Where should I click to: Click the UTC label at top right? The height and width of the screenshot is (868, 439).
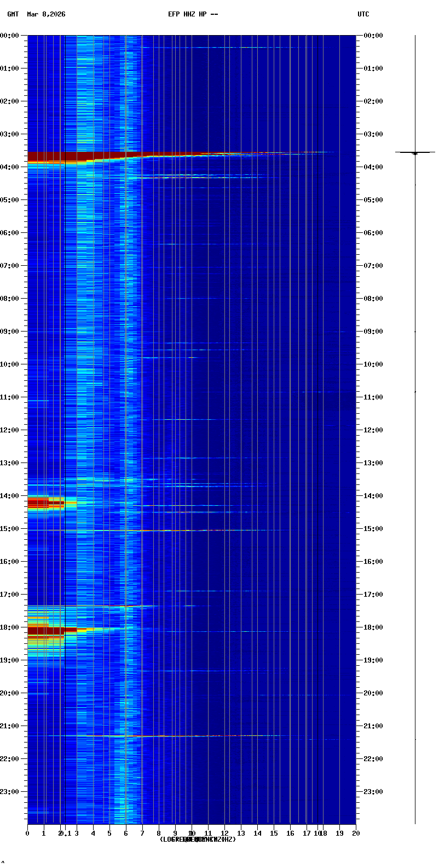click(363, 14)
